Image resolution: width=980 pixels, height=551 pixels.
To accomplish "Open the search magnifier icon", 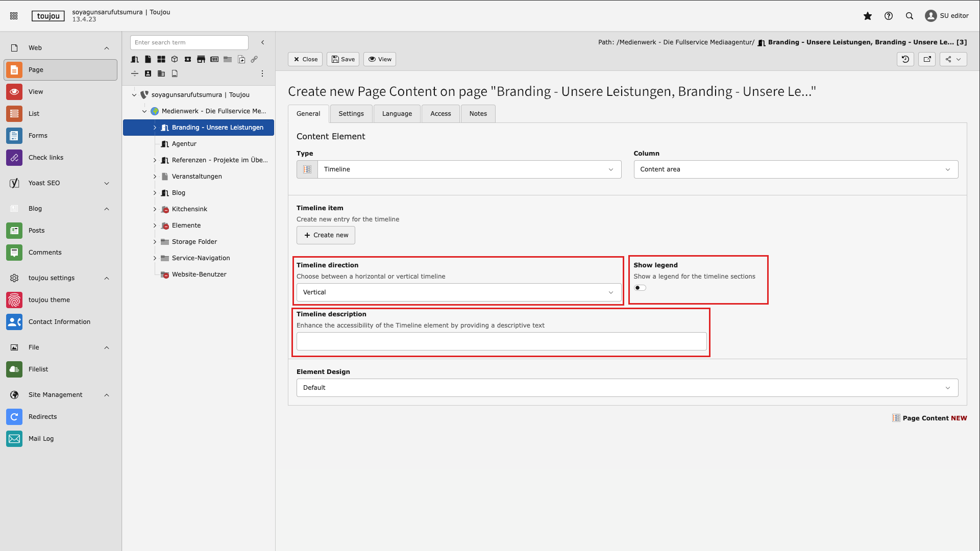I will click(x=910, y=16).
